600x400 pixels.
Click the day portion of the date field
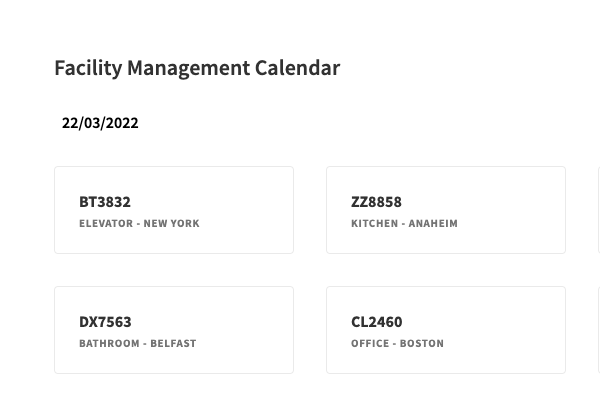[x=70, y=123]
